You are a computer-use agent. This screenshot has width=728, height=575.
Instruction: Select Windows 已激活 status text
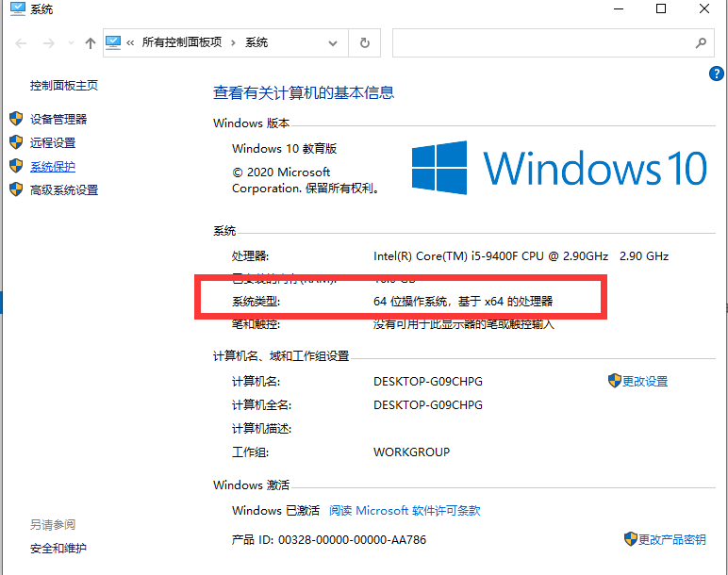point(275,511)
